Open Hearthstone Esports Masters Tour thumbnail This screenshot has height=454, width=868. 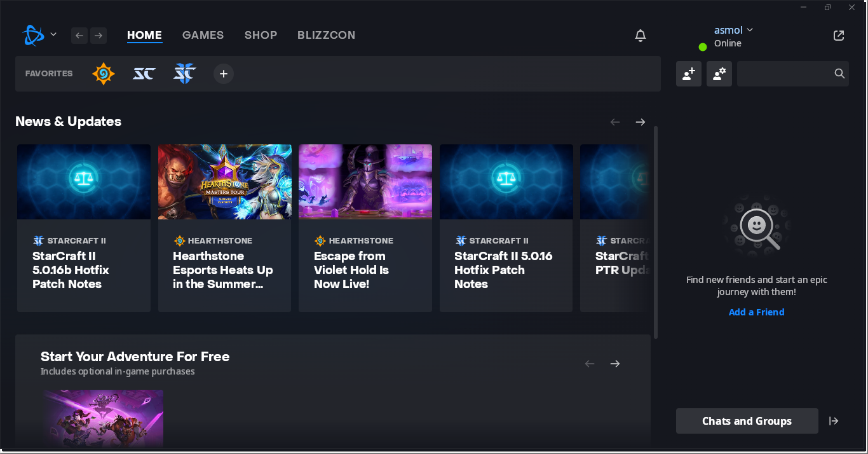click(x=225, y=182)
